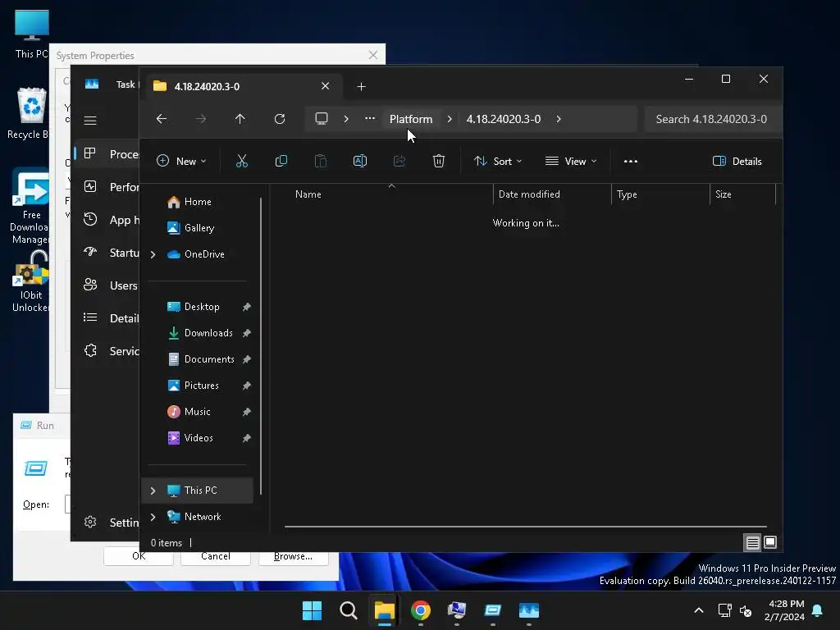Screen dimensions: 840x630
Task: Expand chevron after PC icon breadcrumb
Action: click(346, 119)
